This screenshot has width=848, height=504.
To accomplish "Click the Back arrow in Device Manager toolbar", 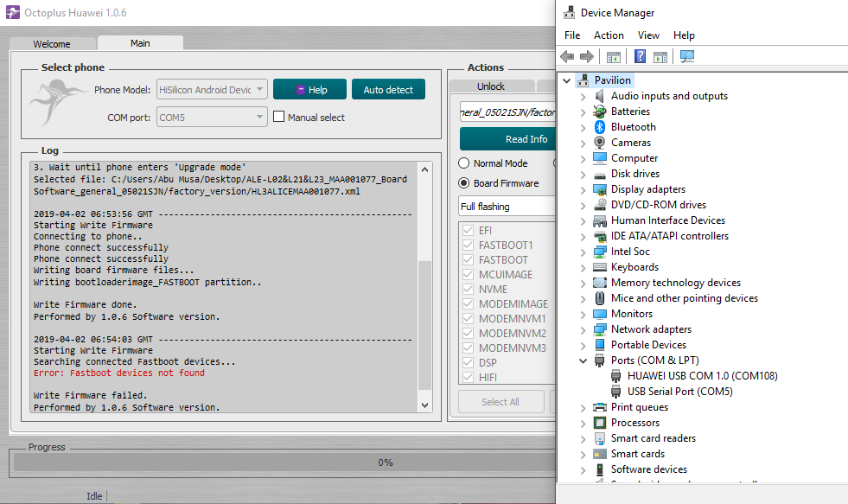I will coord(567,56).
